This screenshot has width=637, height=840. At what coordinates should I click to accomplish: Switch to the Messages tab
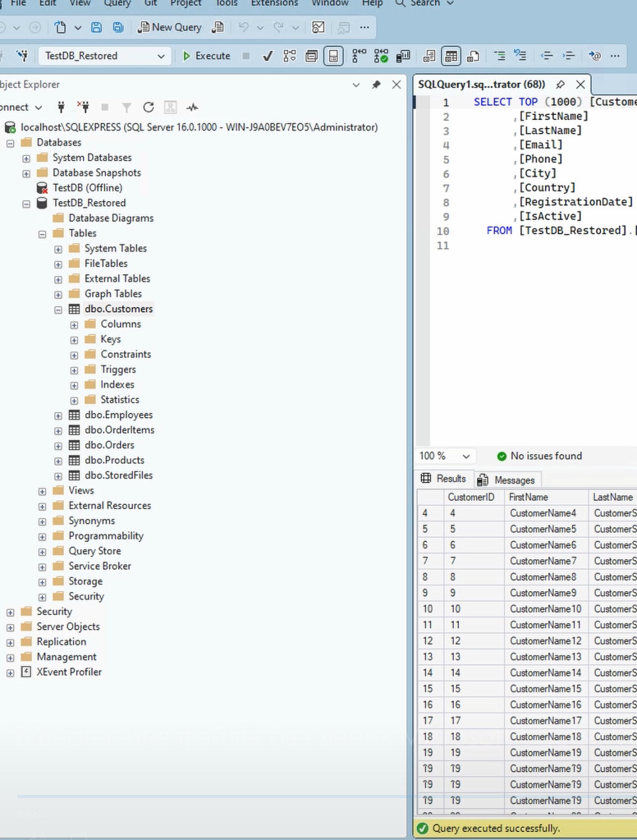tap(506, 480)
